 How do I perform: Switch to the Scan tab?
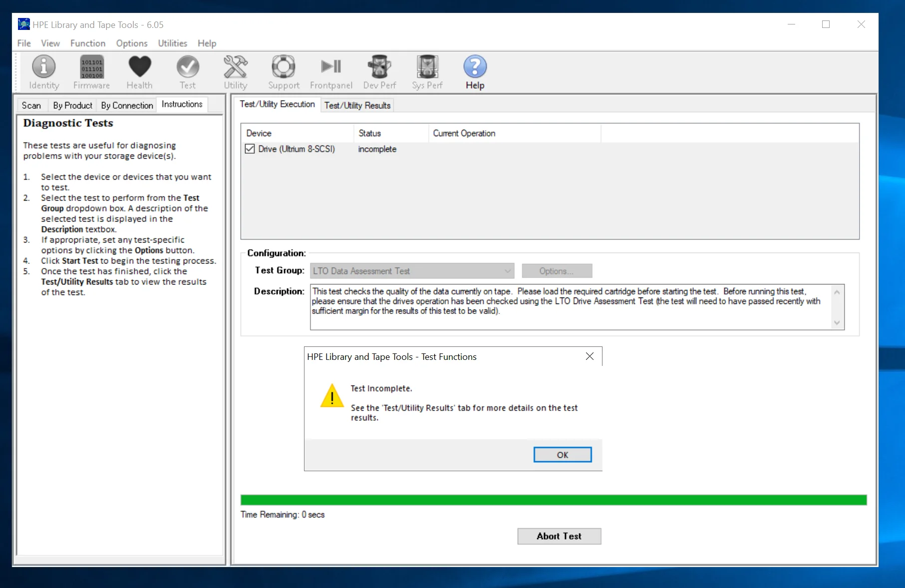pyautogui.click(x=31, y=105)
